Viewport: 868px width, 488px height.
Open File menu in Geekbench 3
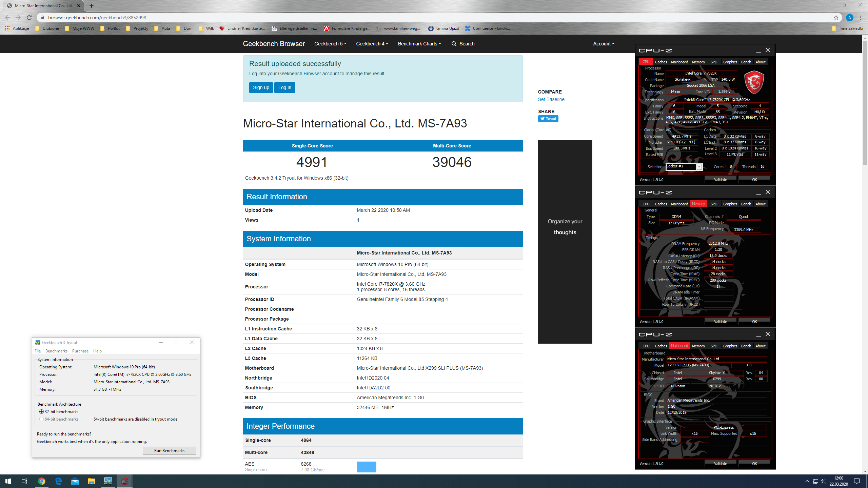pos(38,351)
